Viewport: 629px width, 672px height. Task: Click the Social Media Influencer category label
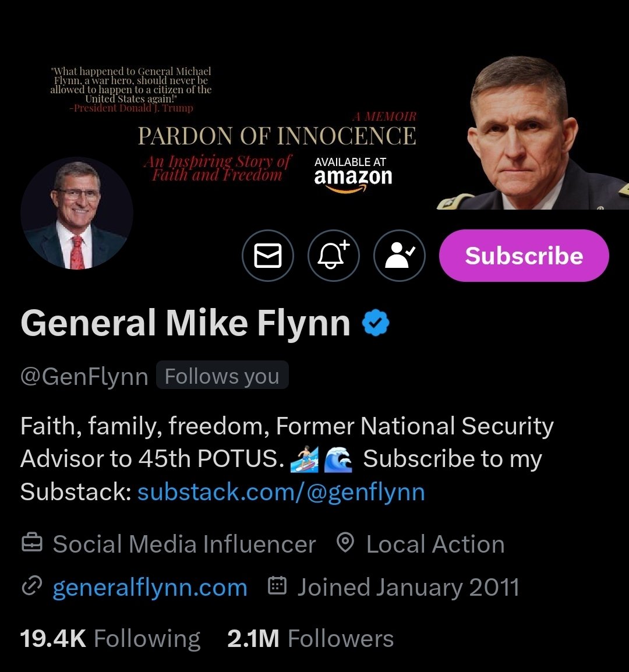[x=184, y=544]
